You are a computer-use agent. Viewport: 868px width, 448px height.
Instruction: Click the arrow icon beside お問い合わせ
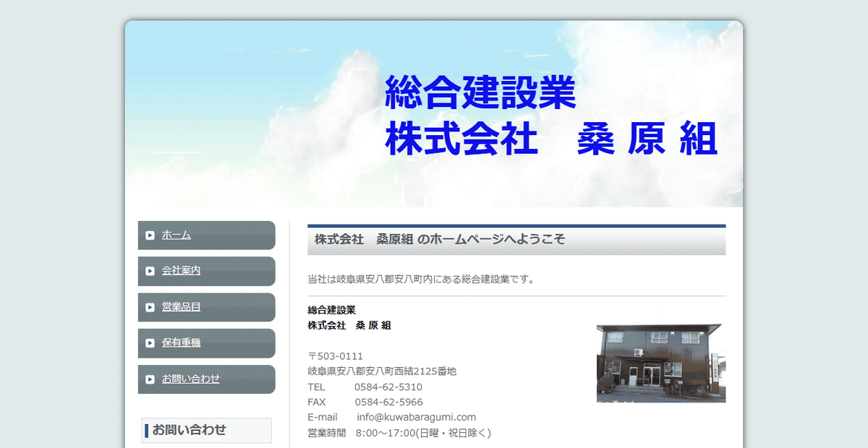(x=150, y=379)
